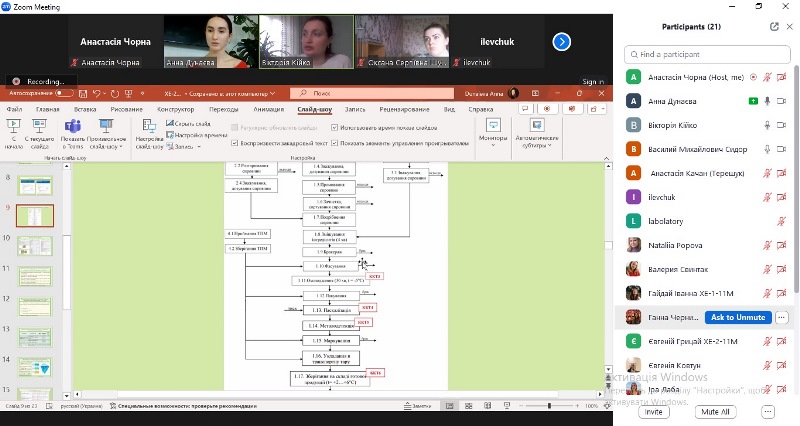The height and width of the screenshot is (426, 800).
Task: Click the ribbon record button icon
Action: tap(547, 109)
